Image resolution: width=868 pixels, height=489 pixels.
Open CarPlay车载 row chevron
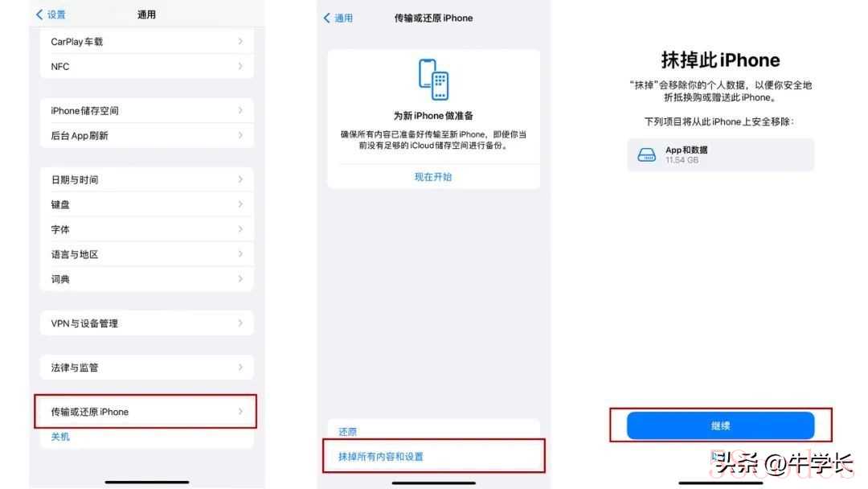tap(240, 42)
